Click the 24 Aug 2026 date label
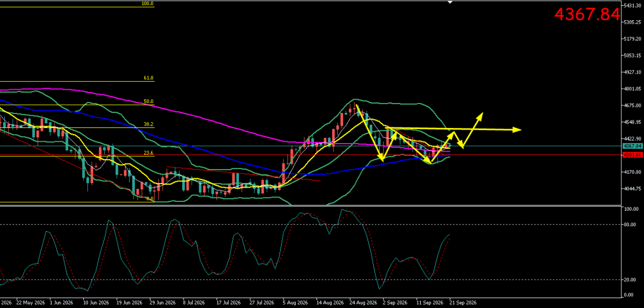Image resolution: width=644 pixels, height=308 pixels. pyautogui.click(x=363, y=303)
